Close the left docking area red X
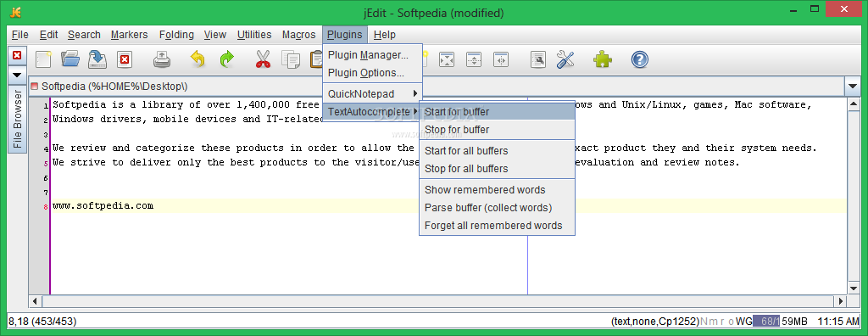This screenshot has width=868, height=336. (17, 55)
